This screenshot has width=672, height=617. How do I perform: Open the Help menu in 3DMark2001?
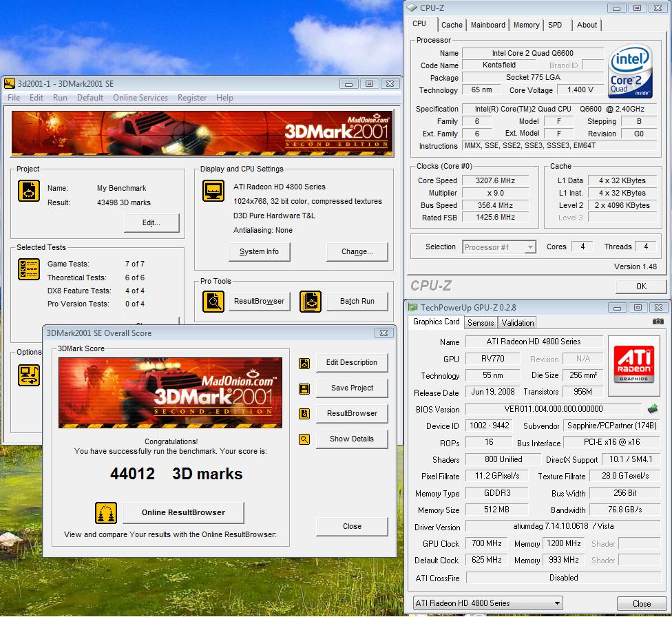pyautogui.click(x=224, y=98)
